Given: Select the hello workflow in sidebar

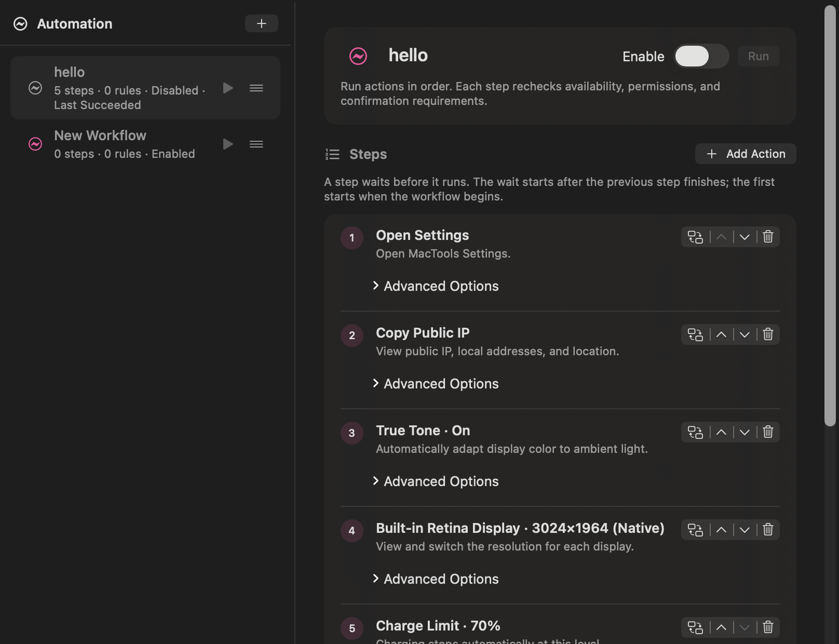Looking at the screenshot, I should click(145, 88).
